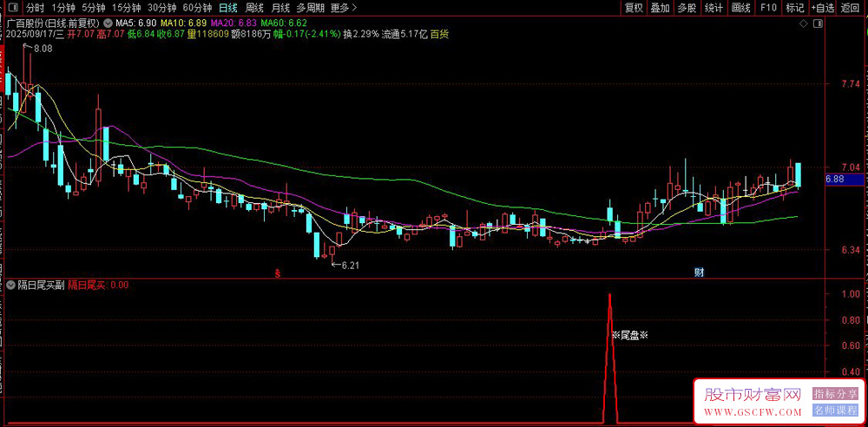Click the 百货 sector label
The height and width of the screenshot is (427, 868).
tap(439, 34)
